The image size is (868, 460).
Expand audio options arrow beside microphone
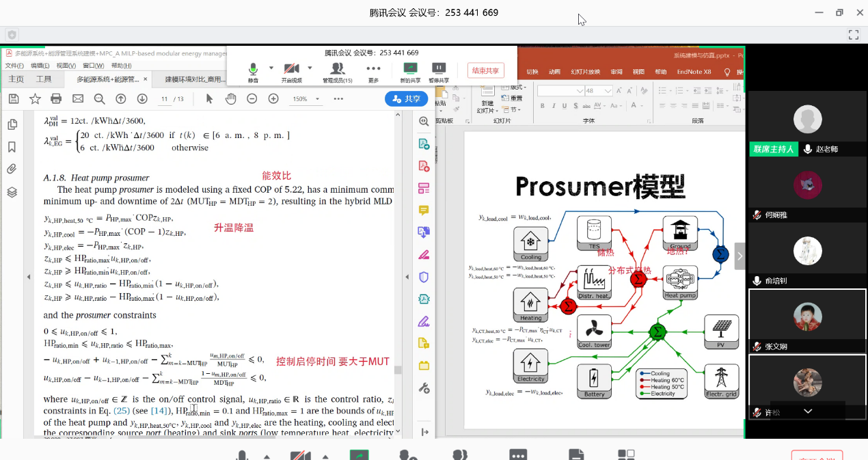point(271,68)
